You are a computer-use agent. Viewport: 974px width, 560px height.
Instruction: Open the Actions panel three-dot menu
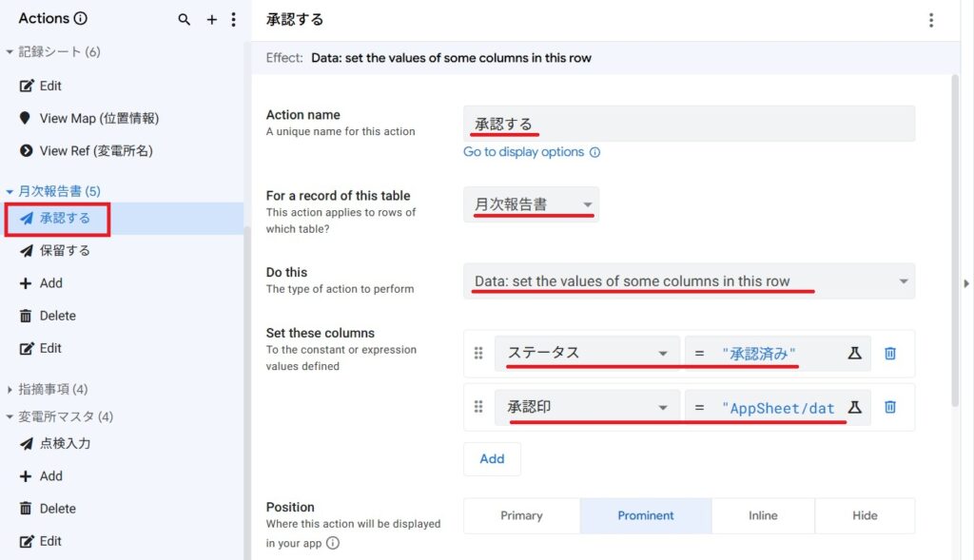click(x=234, y=19)
